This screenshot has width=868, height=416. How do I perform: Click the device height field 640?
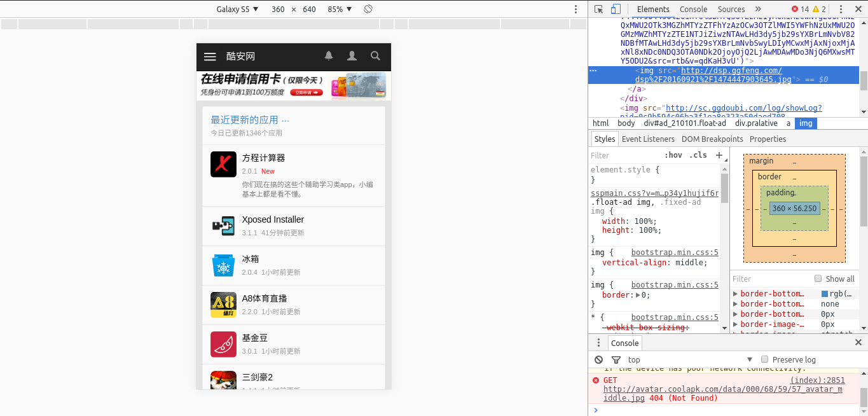coord(309,9)
